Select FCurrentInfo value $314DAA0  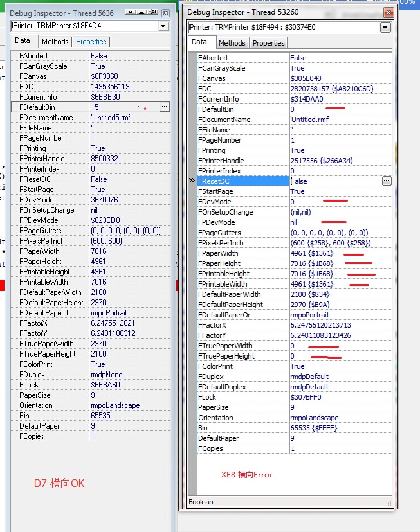click(307, 99)
